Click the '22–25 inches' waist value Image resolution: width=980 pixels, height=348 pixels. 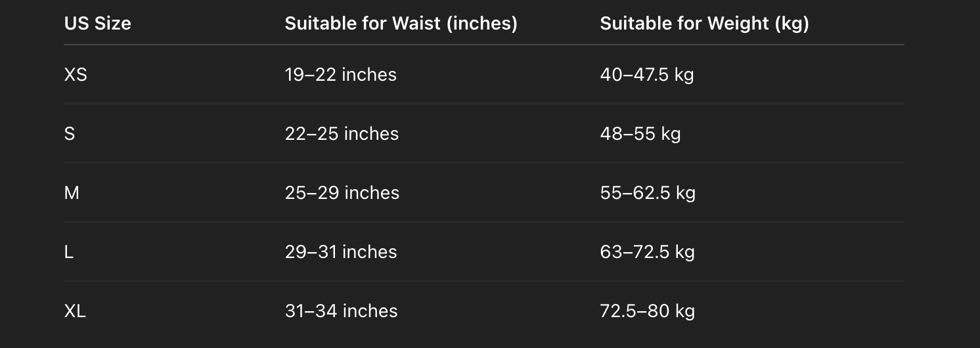(x=342, y=134)
